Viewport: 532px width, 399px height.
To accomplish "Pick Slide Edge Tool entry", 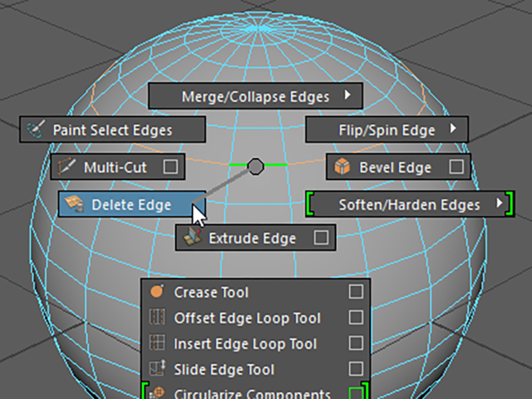I will tap(256, 369).
